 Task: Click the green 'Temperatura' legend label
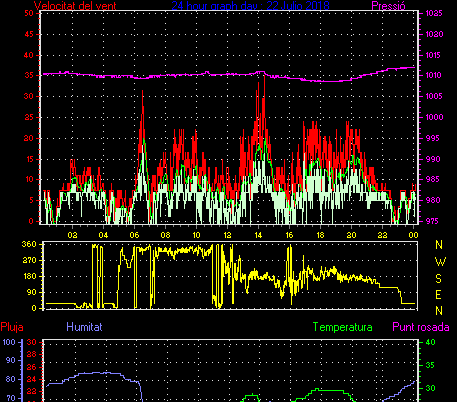pos(343,327)
